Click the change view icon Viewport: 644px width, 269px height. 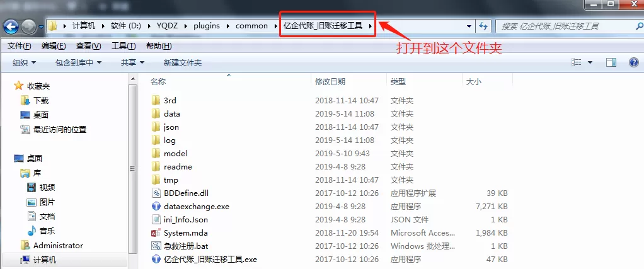[x=577, y=62]
